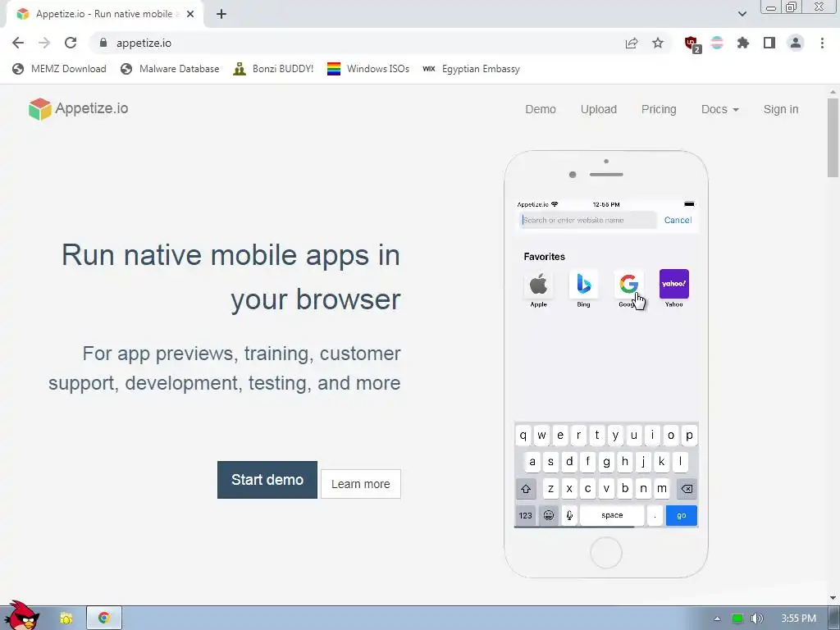Expand the Docs dropdown menu
The image size is (840, 630).
pos(719,109)
